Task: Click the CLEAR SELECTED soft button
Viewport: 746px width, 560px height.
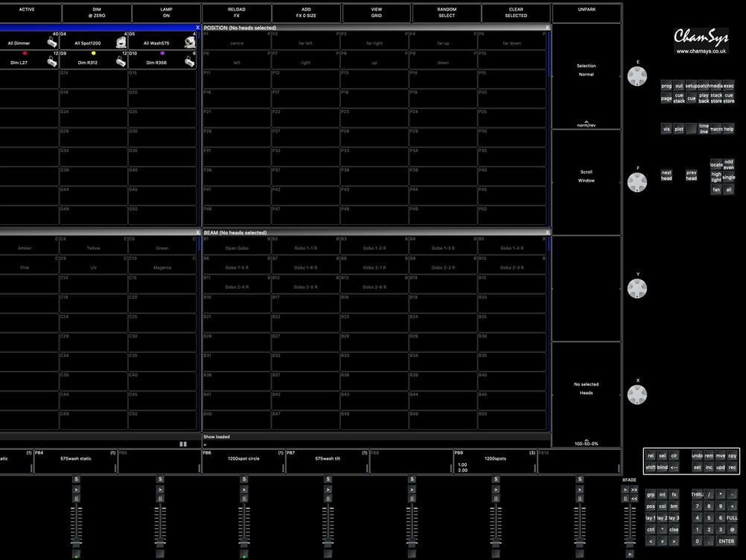Action: (x=516, y=13)
